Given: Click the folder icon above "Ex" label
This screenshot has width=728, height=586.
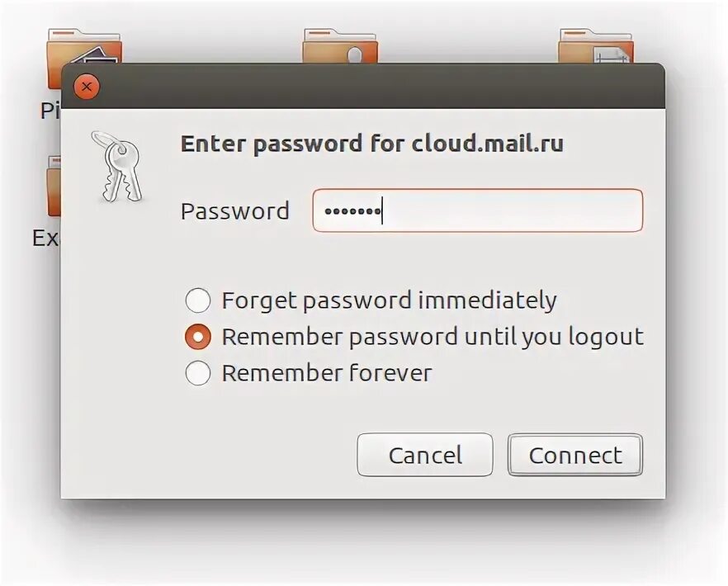Looking at the screenshot, I should point(53,187).
